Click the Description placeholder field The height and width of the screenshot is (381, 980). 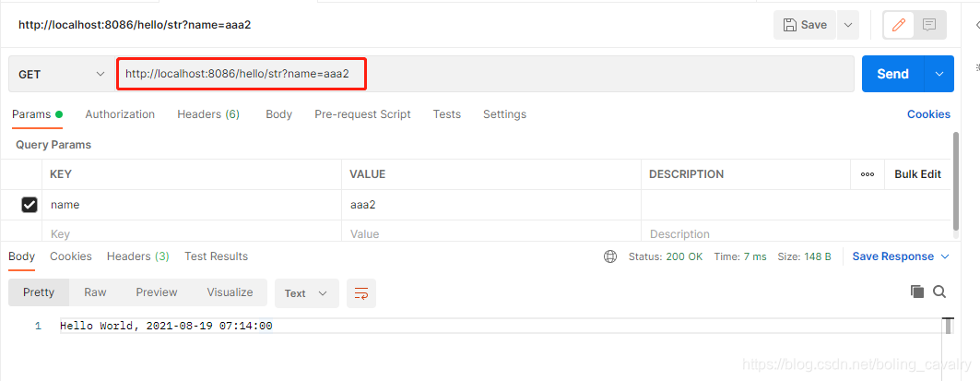(796, 232)
